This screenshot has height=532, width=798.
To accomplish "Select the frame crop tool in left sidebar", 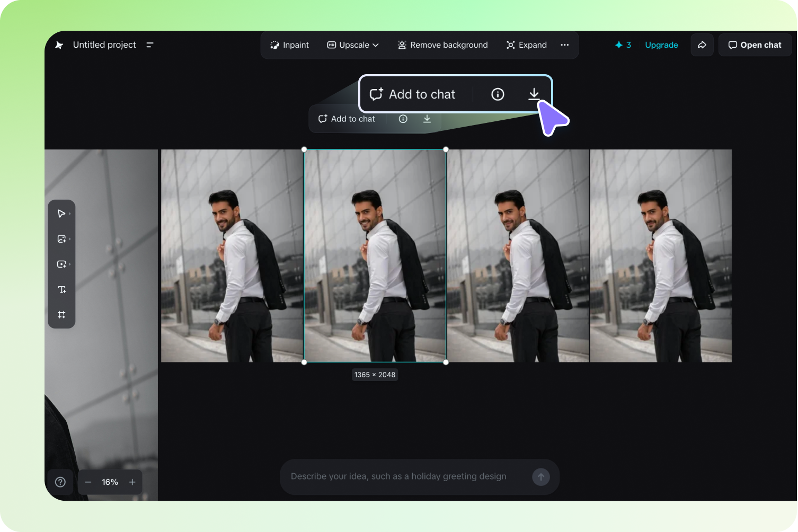I will pos(61,315).
